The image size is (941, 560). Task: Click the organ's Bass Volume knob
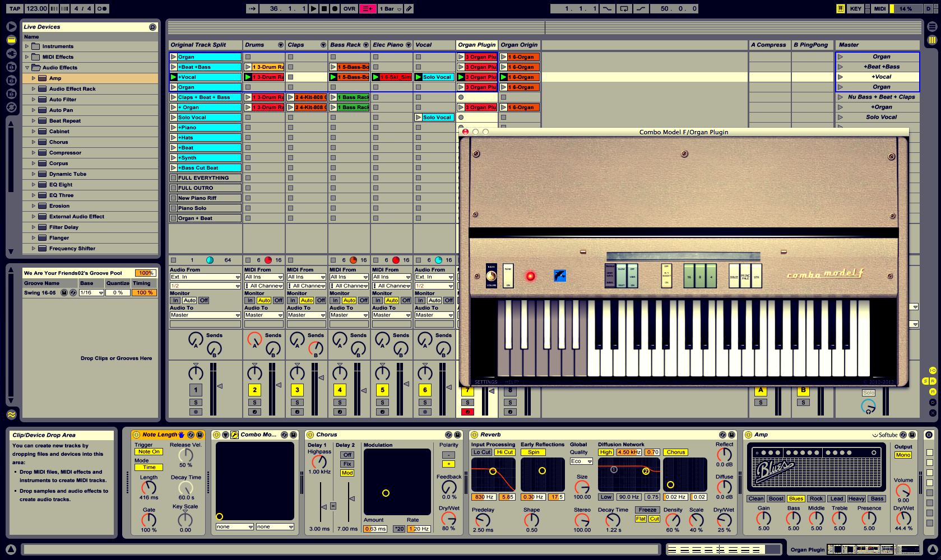pyautogui.click(x=491, y=276)
